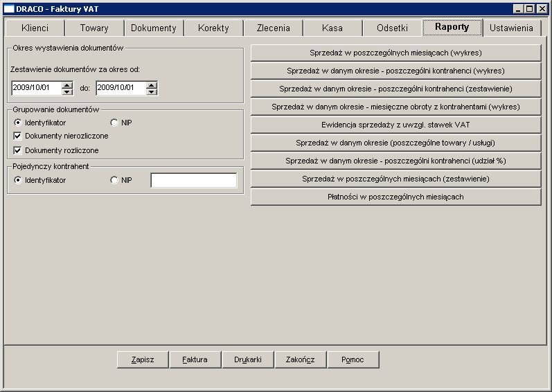Maximize the DRACO window

pos(529,9)
